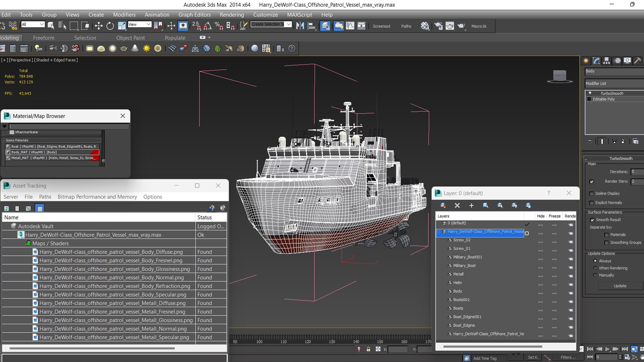
Task: Open the ribbon options dropdown arrow
Action: [x=209, y=38]
